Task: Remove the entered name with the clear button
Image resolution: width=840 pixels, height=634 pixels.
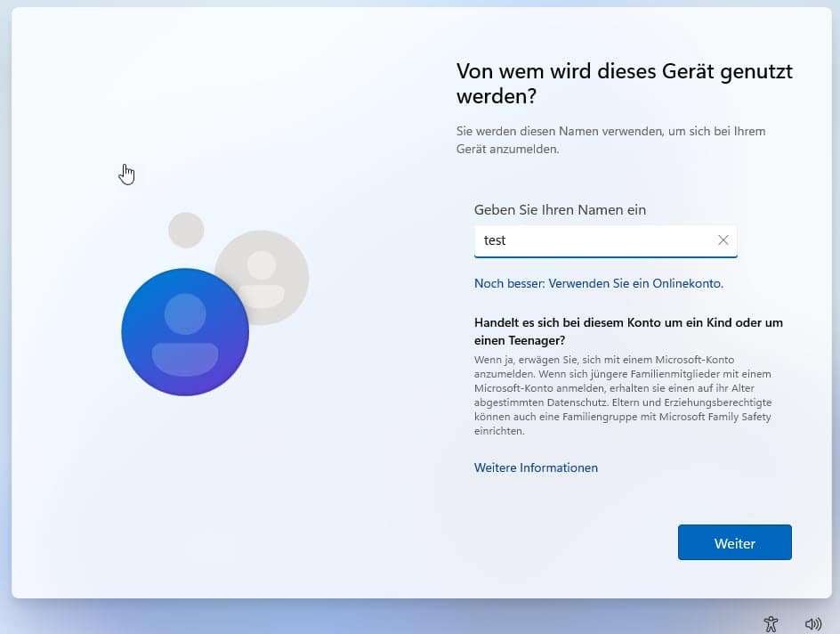Action: pos(723,240)
